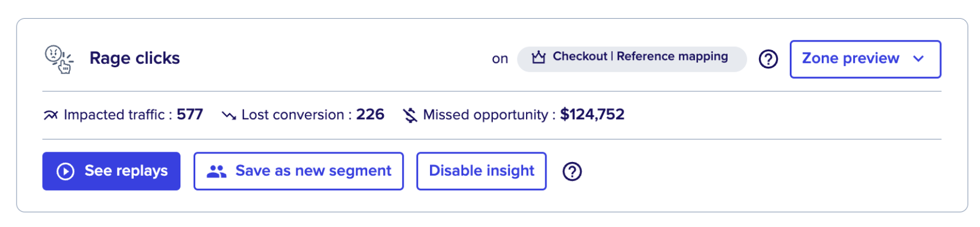Click the play icon in See replays
This screenshot has width=980, height=227.
point(66,171)
